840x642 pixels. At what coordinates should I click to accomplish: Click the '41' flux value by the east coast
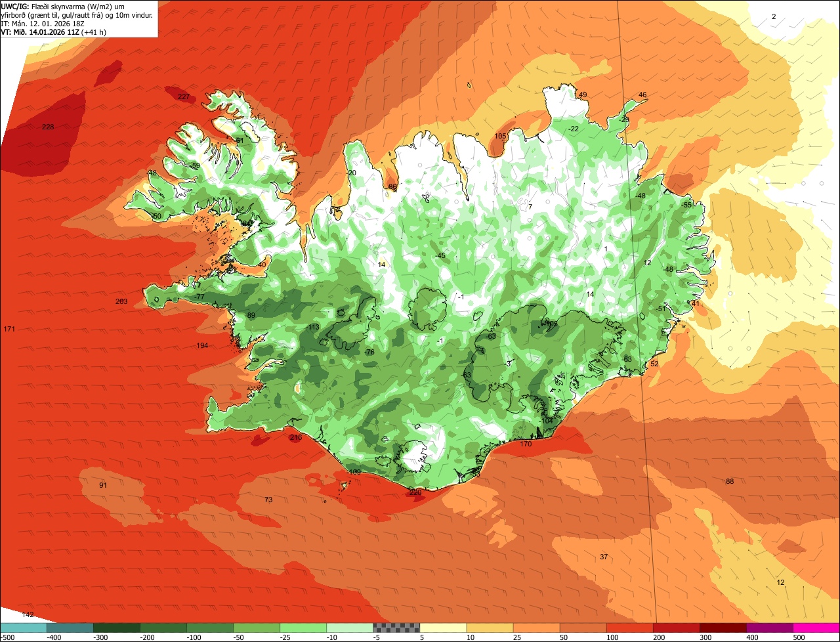[696, 303]
